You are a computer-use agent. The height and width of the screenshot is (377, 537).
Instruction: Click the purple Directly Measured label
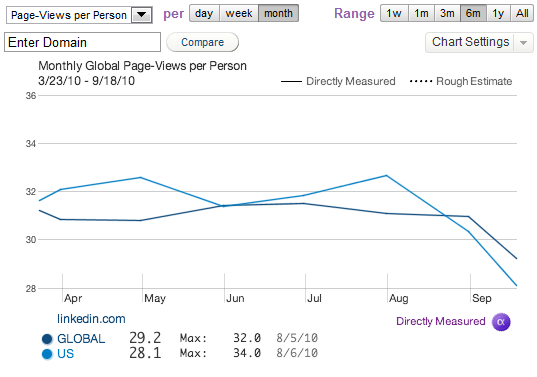click(441, 321)
